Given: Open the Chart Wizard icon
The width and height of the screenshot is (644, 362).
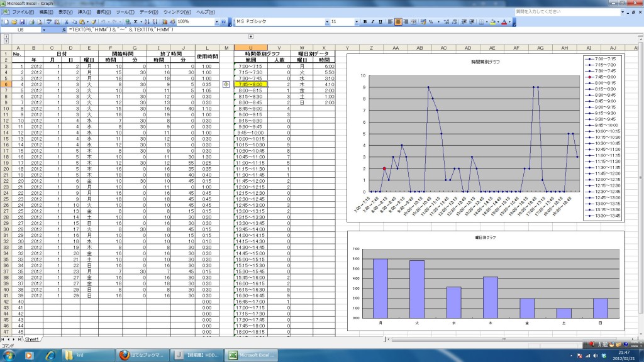Looking at the screenshot, I should pyautogui.click(x=165, y=21).
